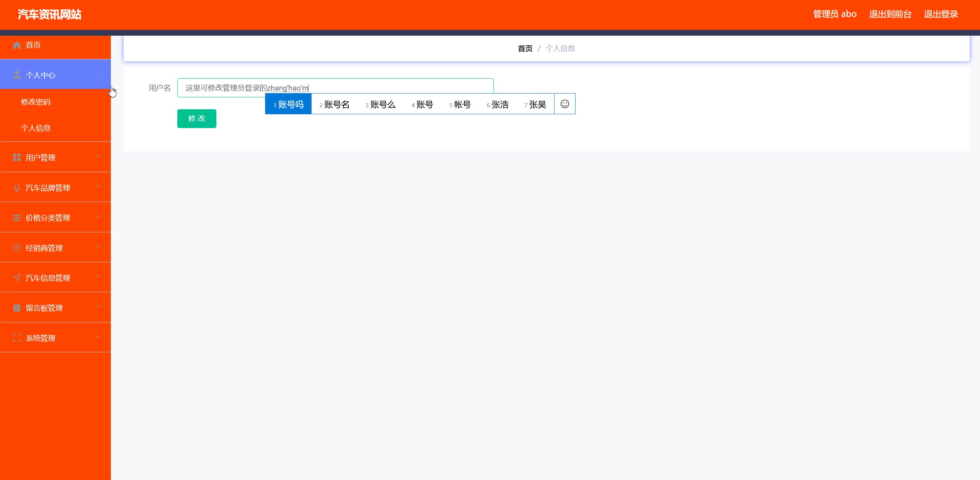Expand the 系统管理 submenu arrow

pos(98,337)
